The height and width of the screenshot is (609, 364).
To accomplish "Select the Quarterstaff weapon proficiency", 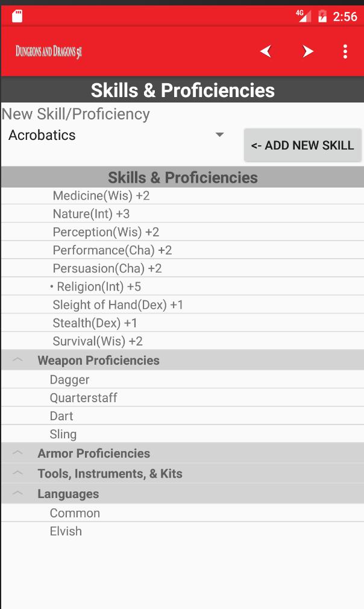I will click(x=84, y=397).
